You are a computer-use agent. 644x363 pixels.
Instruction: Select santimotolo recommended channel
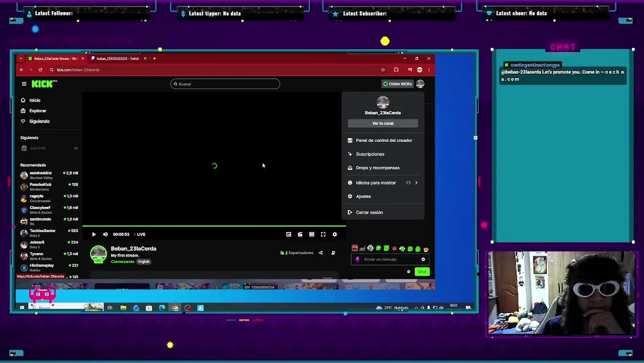pos(49,221)
